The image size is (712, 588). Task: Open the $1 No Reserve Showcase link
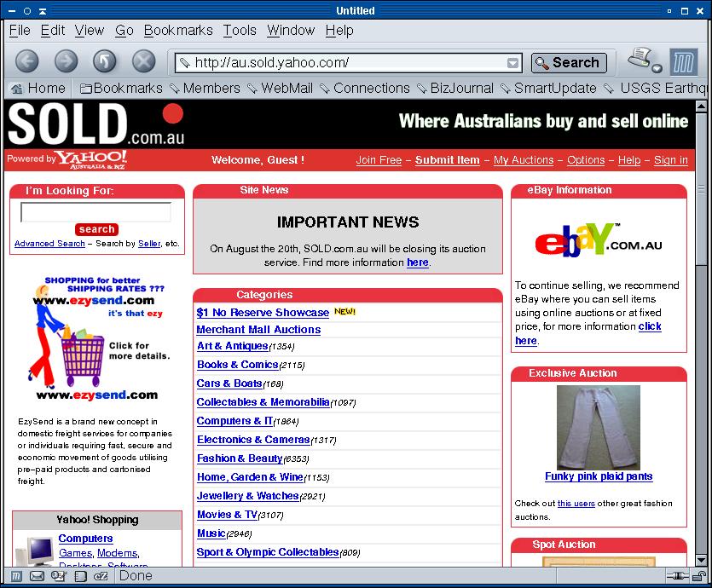[x=263, y=312]
